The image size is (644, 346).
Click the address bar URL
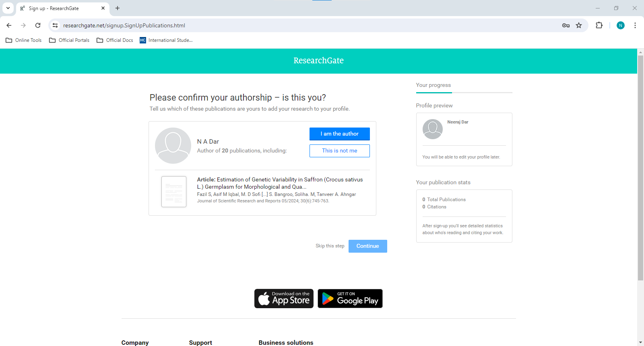point(124,25)
